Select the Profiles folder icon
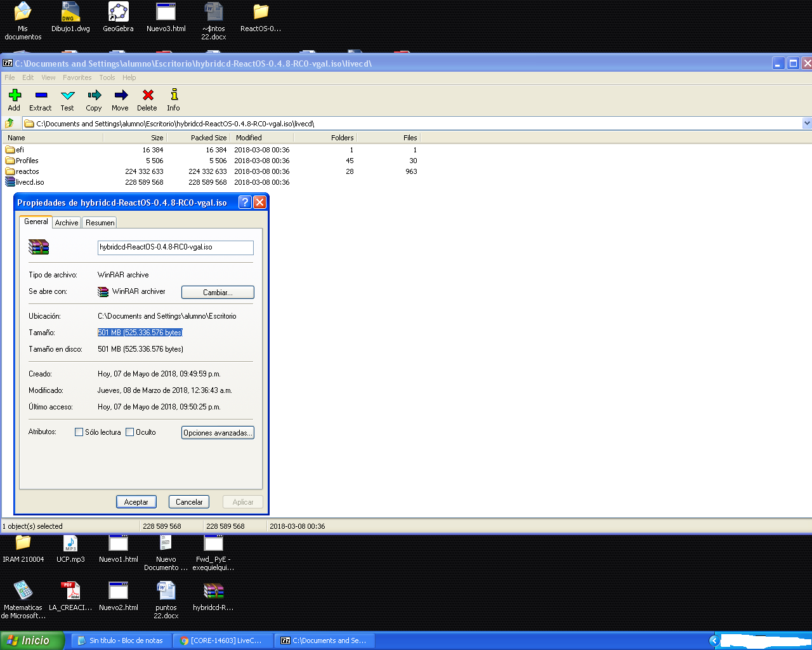 (x=10, y=161)
